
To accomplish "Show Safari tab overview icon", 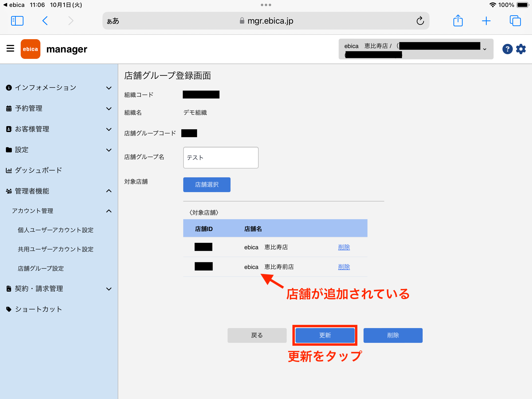I will [515, 21].
